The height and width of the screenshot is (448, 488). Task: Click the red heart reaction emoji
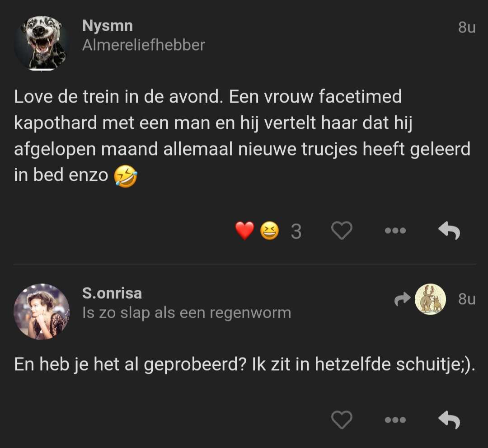(x=244, y=231)
